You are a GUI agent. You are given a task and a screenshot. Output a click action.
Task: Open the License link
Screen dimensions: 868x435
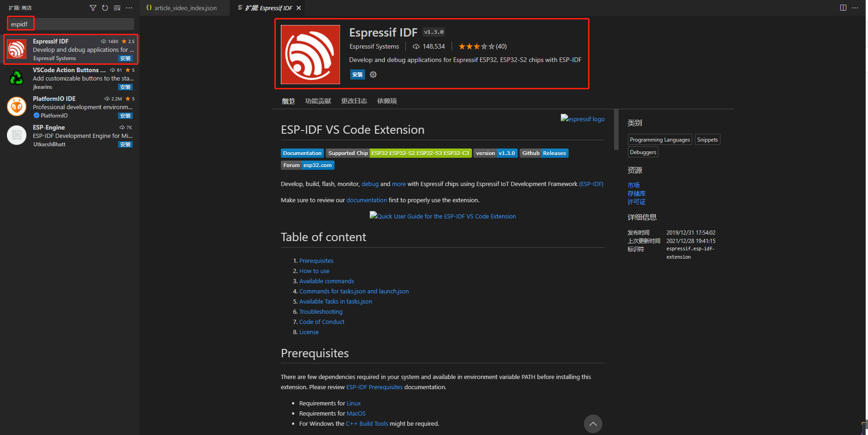click(x=309, y=332)
